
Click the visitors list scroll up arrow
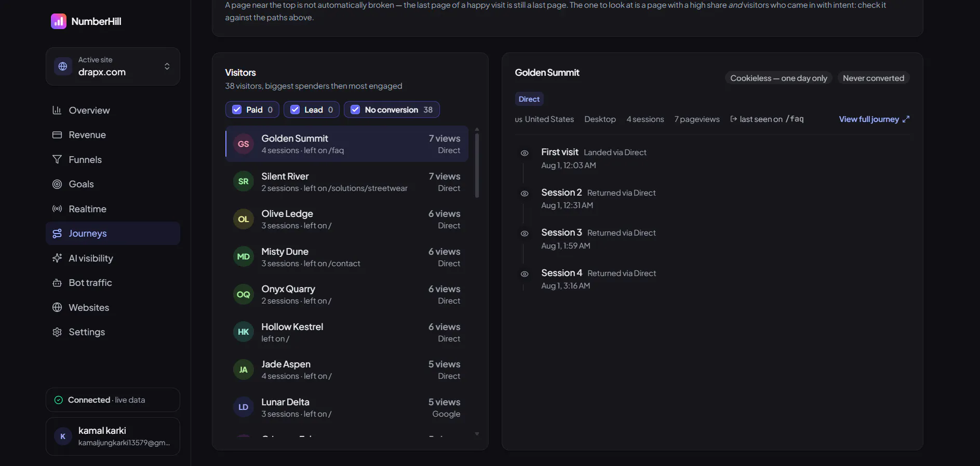[477, 129]
